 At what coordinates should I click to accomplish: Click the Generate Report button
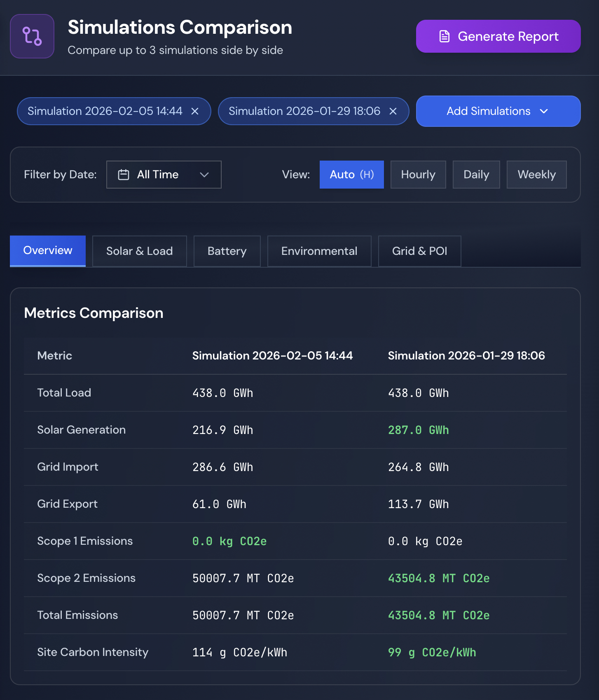pos(498,36)
